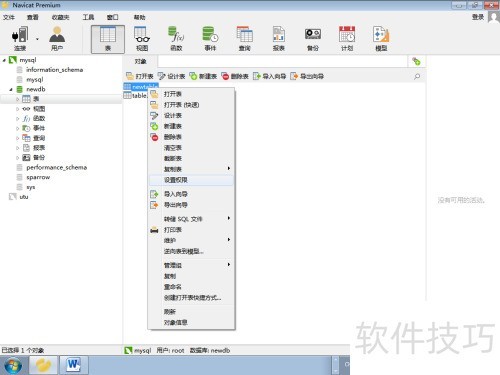The image size is (500, 375).
Task: Click 新建表 in the object toolbar above the table list
Action: coord(203,76)
